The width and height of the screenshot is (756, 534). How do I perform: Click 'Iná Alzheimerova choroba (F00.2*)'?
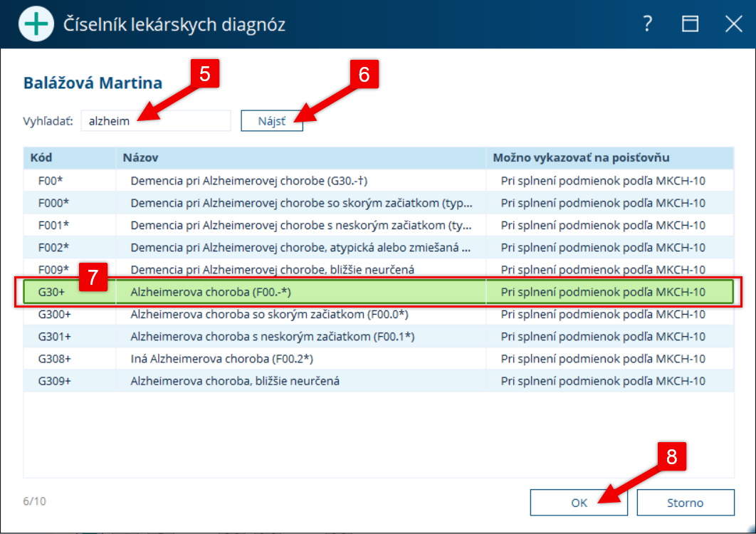point(222,358)
